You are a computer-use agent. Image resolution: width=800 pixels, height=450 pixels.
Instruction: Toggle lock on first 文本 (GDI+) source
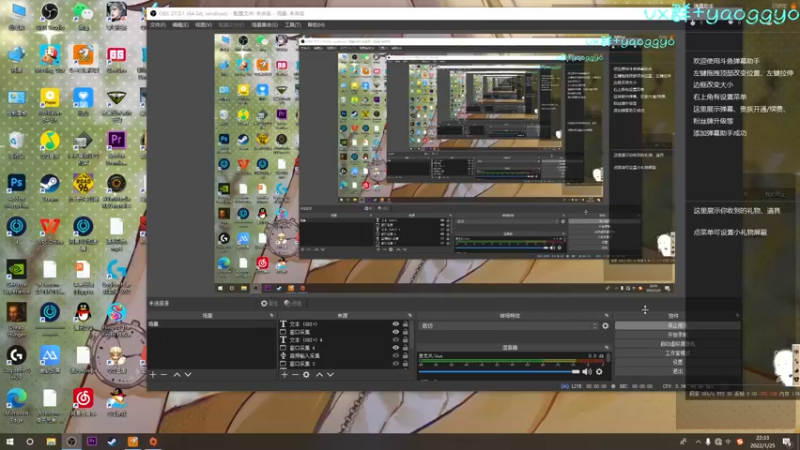[406, 324]
